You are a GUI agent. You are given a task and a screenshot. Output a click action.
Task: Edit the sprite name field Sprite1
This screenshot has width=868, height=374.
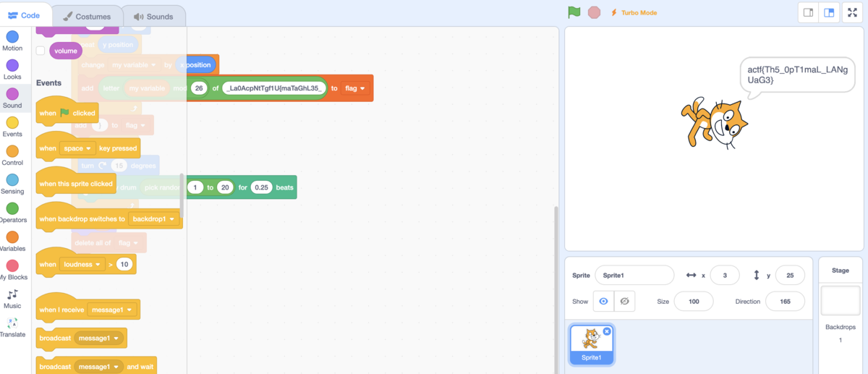(634, 275)
